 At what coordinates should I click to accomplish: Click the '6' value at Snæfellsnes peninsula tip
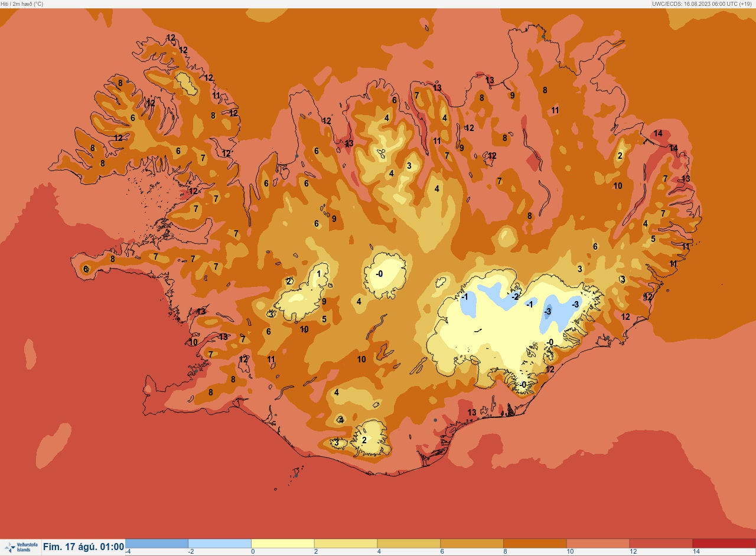[x=86, y=269]
